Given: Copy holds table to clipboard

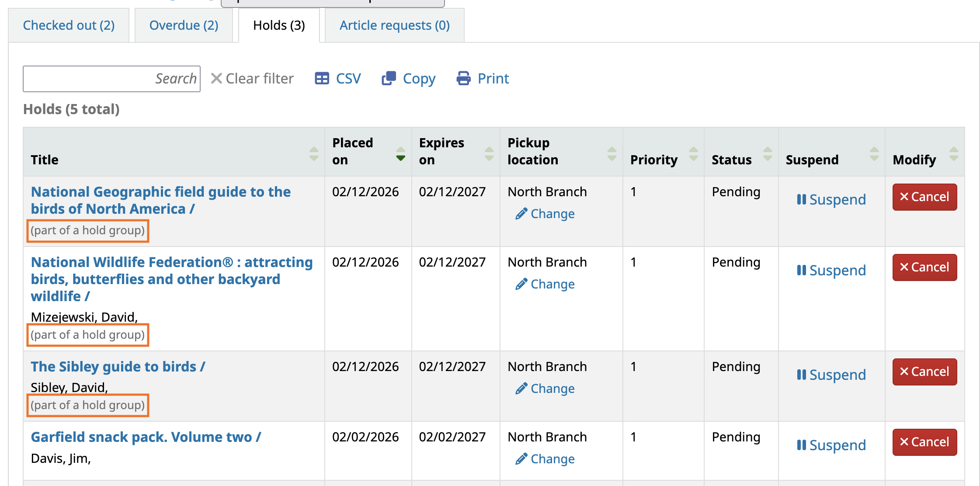Looking at the screenshot, I should click(409, 79).
